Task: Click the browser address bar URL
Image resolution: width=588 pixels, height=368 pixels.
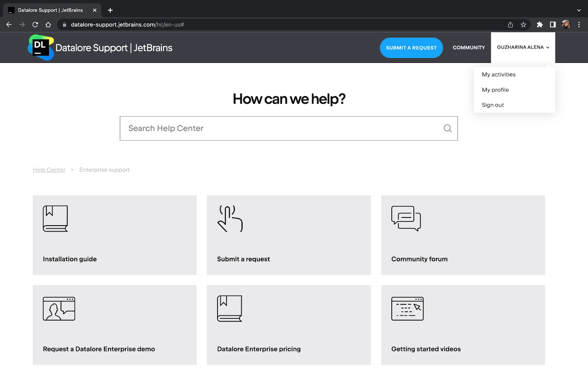Action: click(x=128, y=25)
